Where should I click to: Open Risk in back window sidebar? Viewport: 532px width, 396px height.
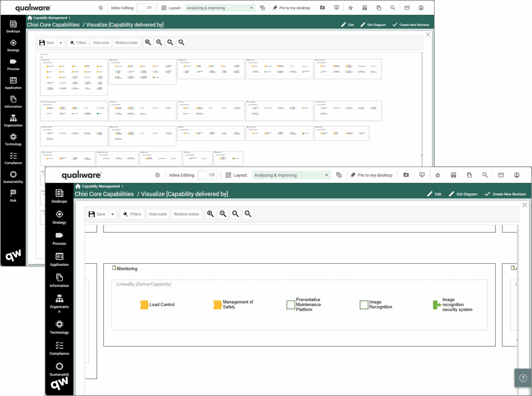coord(13,196)
